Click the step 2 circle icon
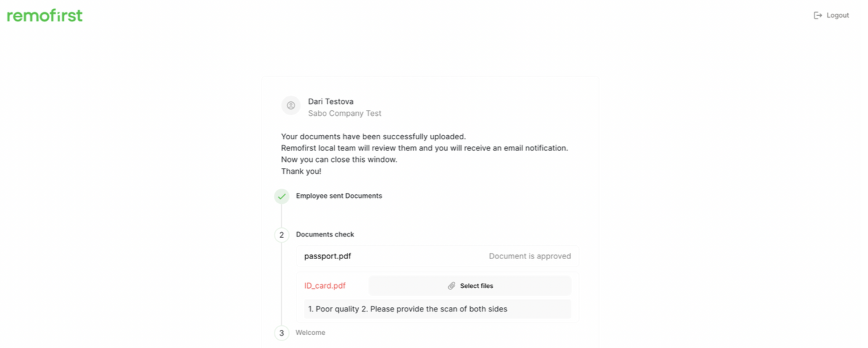Image resolution: width=868 pixels, height=348 pixels. (282, 235)
